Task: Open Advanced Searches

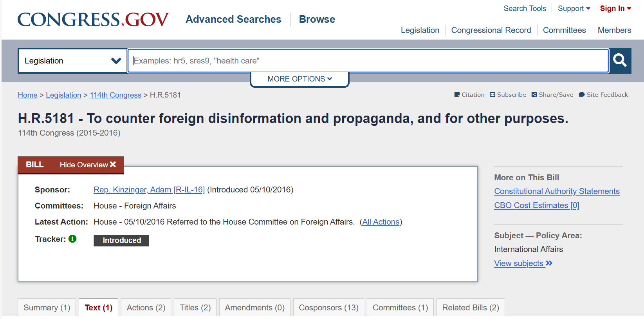Action: [234, 19]
